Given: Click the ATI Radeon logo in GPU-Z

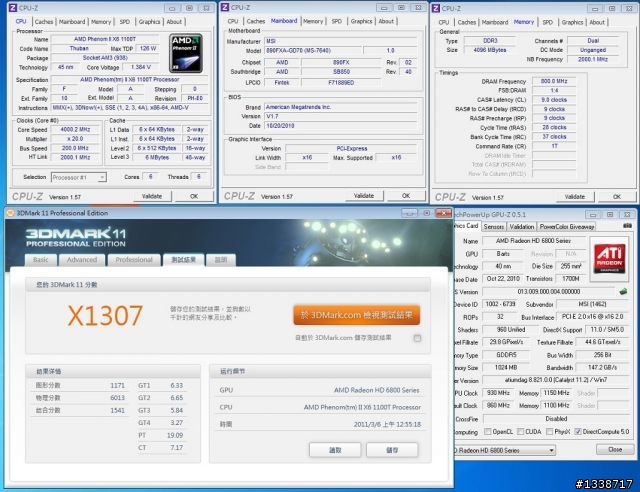Looking at the screenshot, I should [x=609, y=260].
